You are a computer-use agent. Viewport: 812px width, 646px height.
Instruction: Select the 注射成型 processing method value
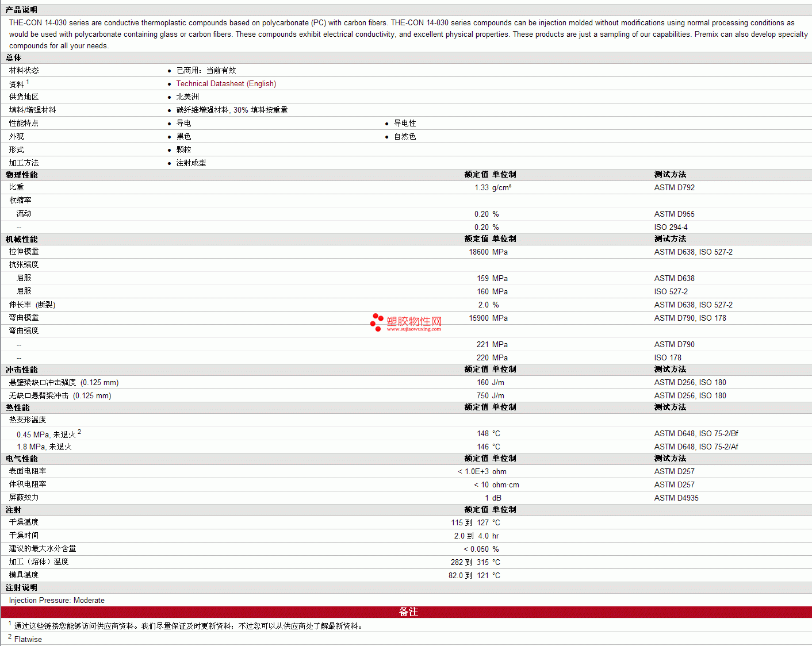pos(191,163)
